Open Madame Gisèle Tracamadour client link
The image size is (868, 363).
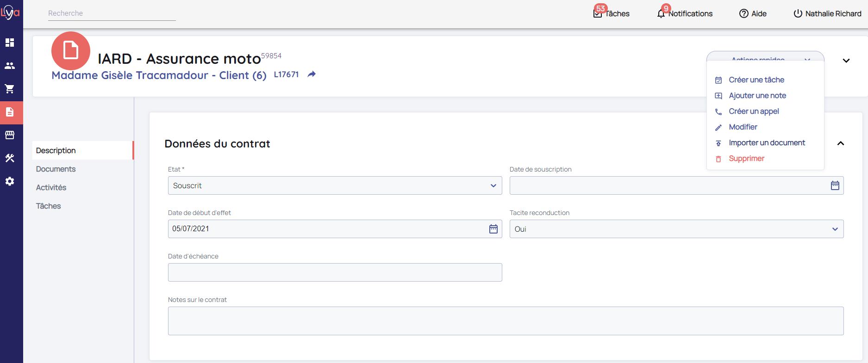(x=159, y=75)
